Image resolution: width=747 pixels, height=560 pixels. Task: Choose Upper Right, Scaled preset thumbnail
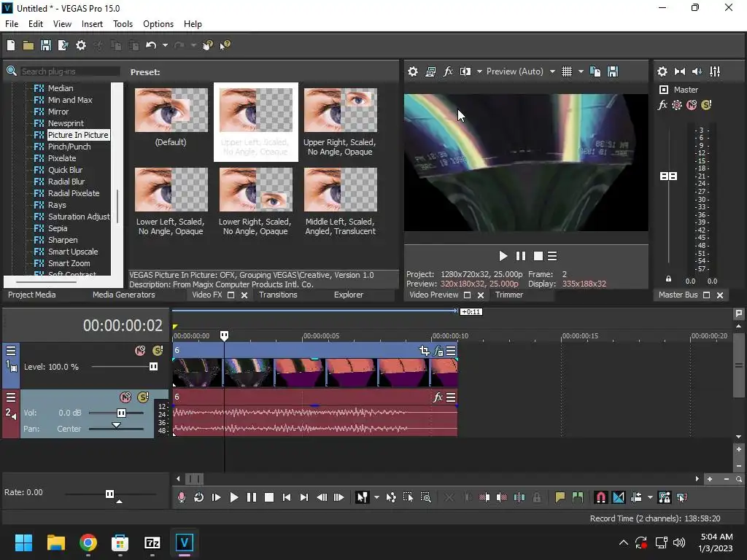coord(340,110)
